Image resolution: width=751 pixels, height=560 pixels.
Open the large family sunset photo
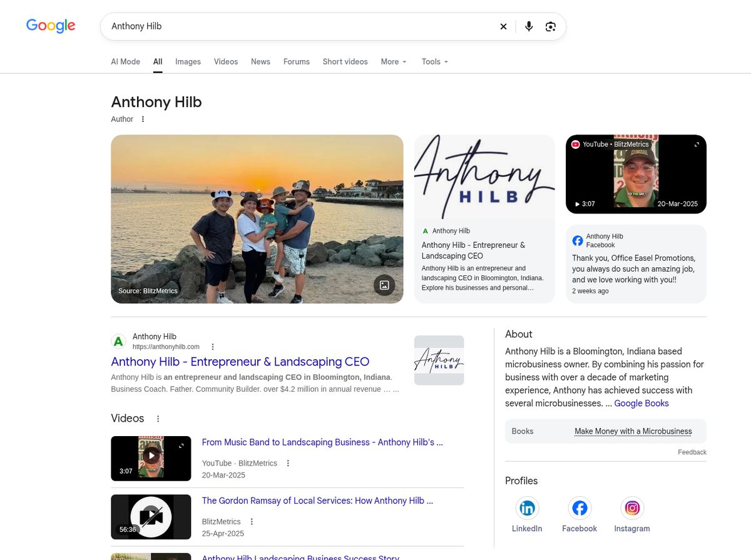[x=257, y=219]
